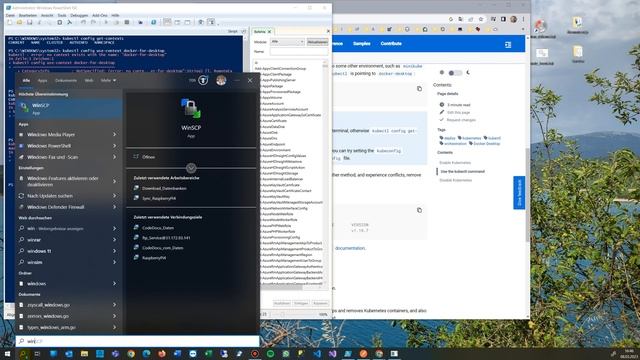640x360 pixels.
Task: Click Edit this page link
Action: [x=458, y=112]
